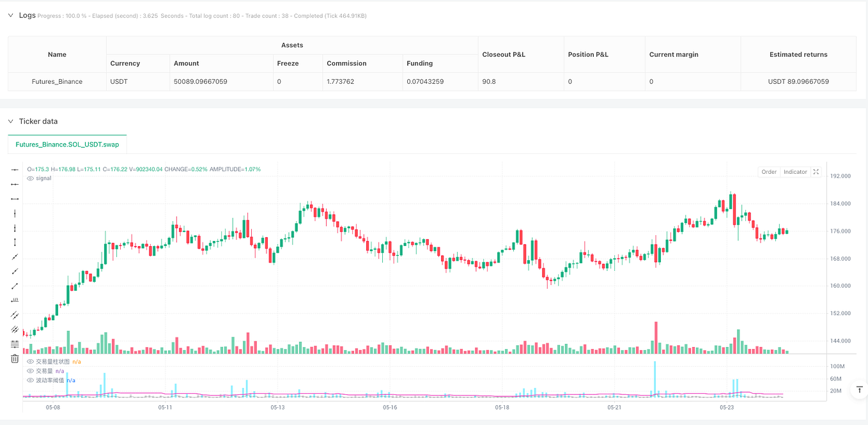The width and height of the screenshot is (868, 425).
Task: Click the Futures_Binance row in the assets table
Action: pos(57,81)
